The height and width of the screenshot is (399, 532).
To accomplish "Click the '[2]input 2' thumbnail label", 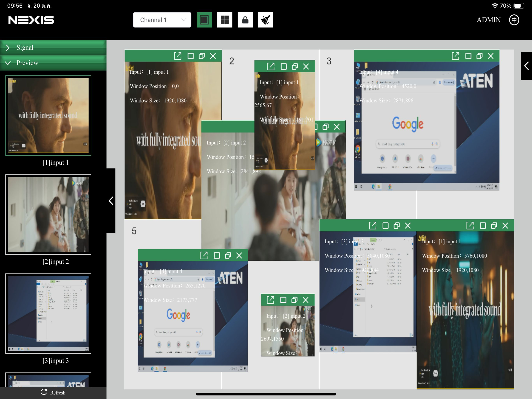I will (x=55, y=262).
